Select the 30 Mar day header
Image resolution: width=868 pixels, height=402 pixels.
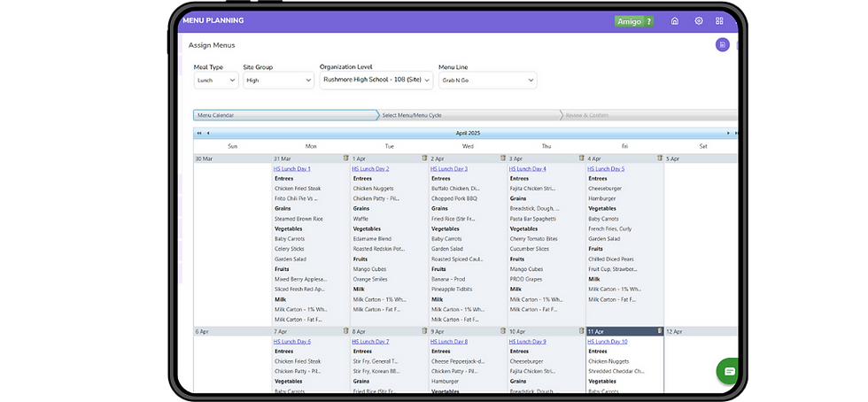pos(232,158)
